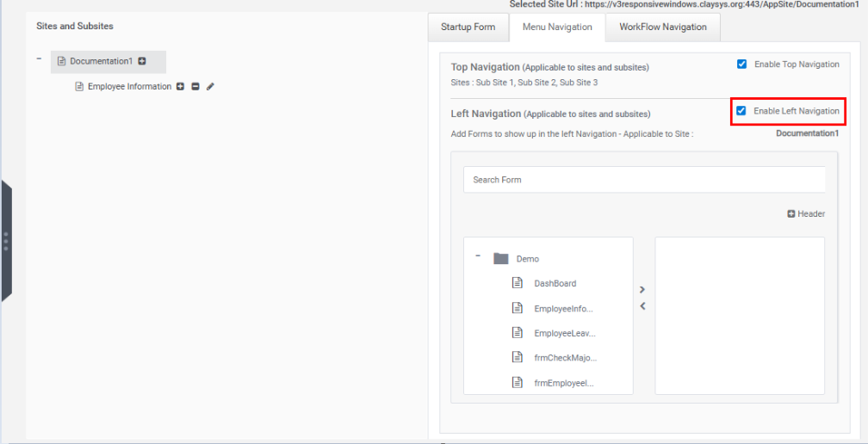Select the Menu Navigation tab
868x444 pixels.
pyautogui.click(x=557, y=27)
